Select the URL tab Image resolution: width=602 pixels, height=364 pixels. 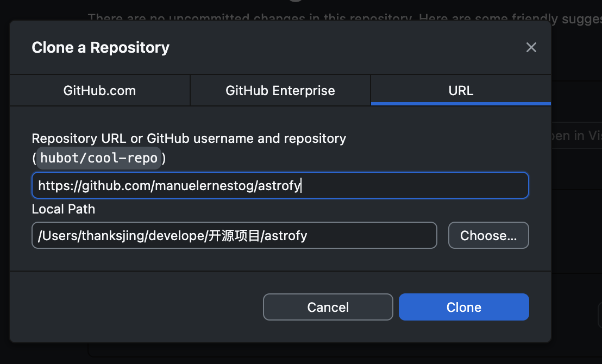tap(461, 90)
